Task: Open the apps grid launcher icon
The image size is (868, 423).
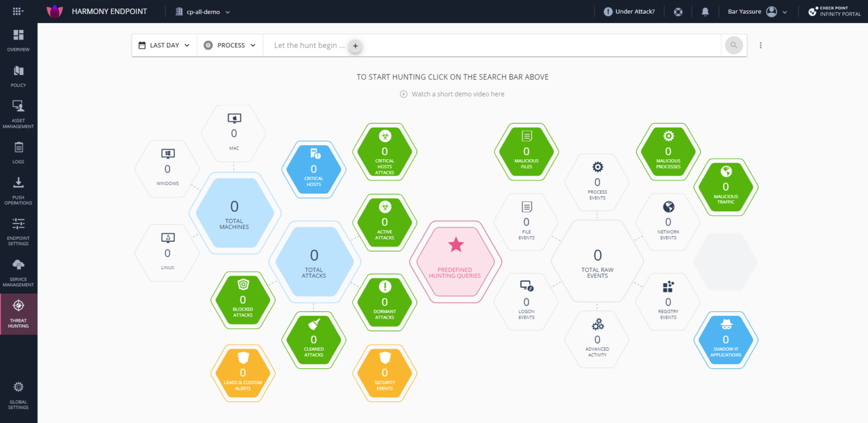Action: [x=18, y=11]
